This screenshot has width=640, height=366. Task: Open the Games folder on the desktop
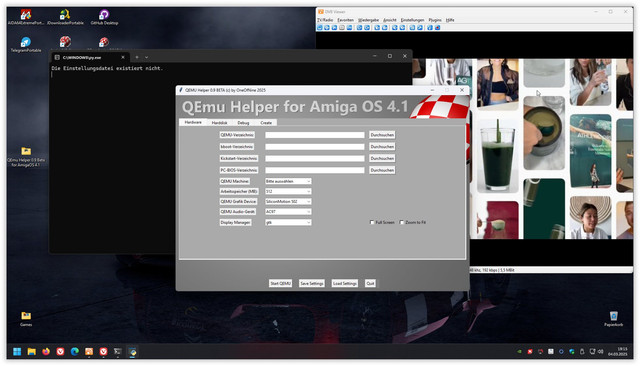26,319
